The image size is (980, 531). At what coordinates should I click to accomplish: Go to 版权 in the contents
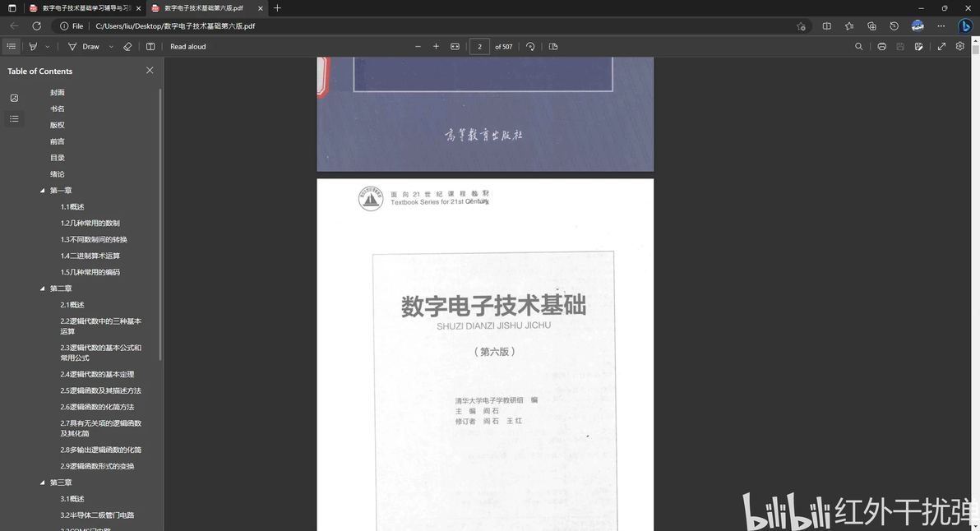click(x=58, y=125)
